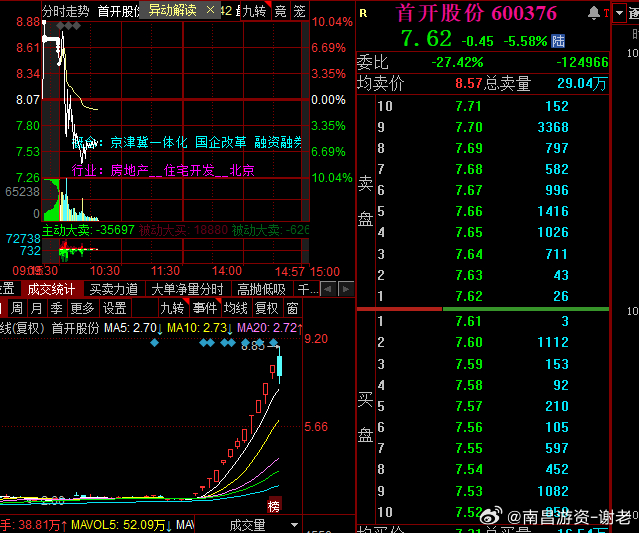Click the rightmost blue diamond above the last candle
639x533 pixels.
274,342
